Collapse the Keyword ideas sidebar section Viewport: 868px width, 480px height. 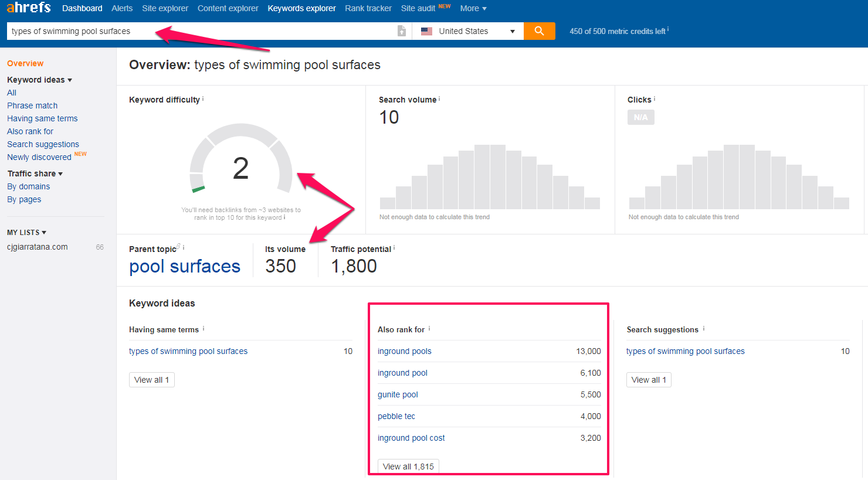(39, 80)
